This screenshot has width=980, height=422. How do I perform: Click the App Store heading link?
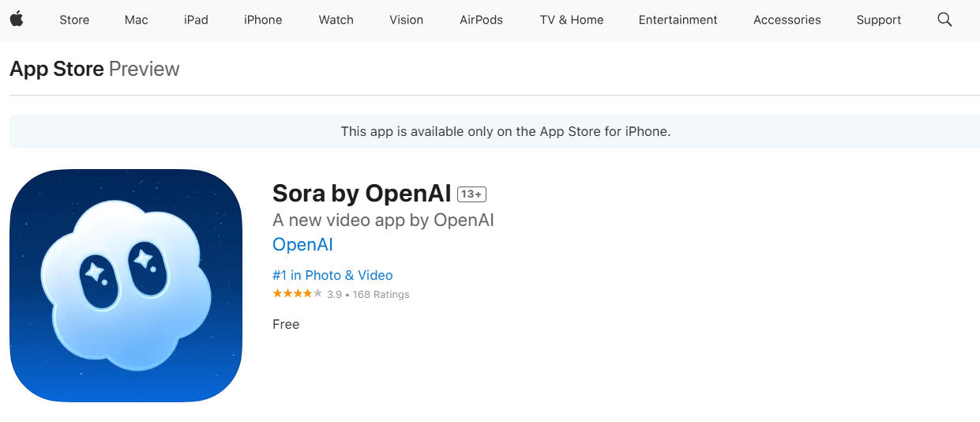click(57, 69)
